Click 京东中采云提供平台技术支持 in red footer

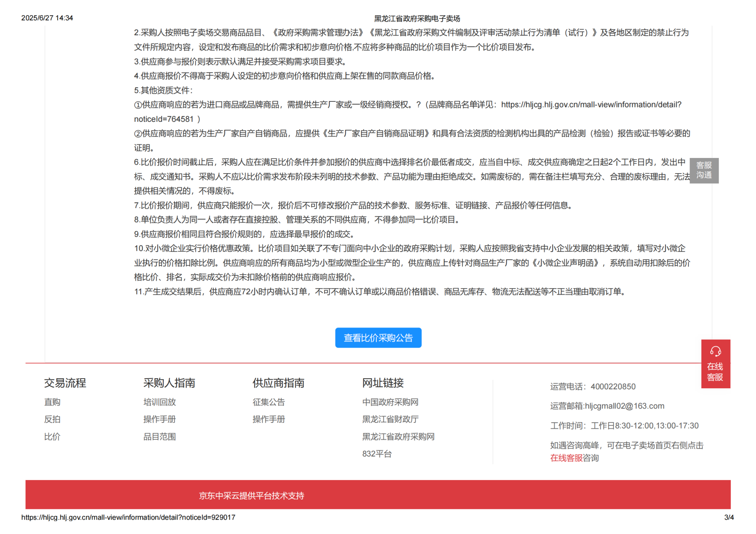point(251,496)
